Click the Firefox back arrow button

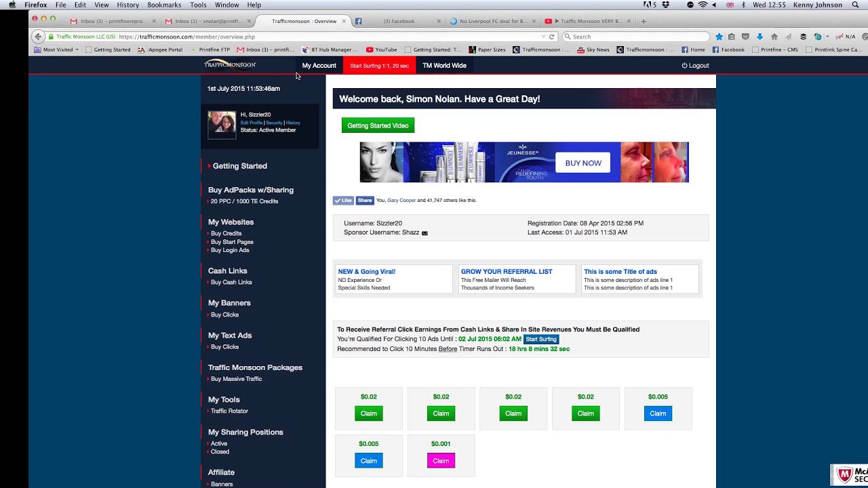38,37
